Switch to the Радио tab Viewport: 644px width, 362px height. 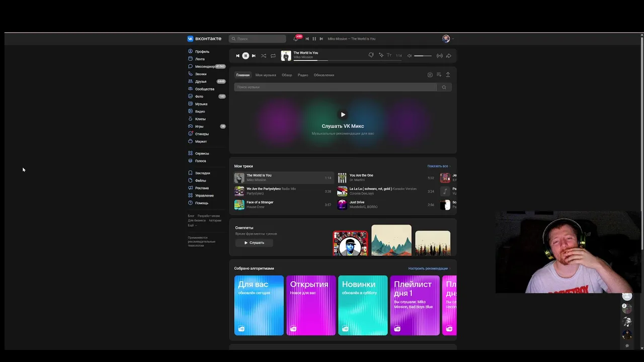point(303,75)
